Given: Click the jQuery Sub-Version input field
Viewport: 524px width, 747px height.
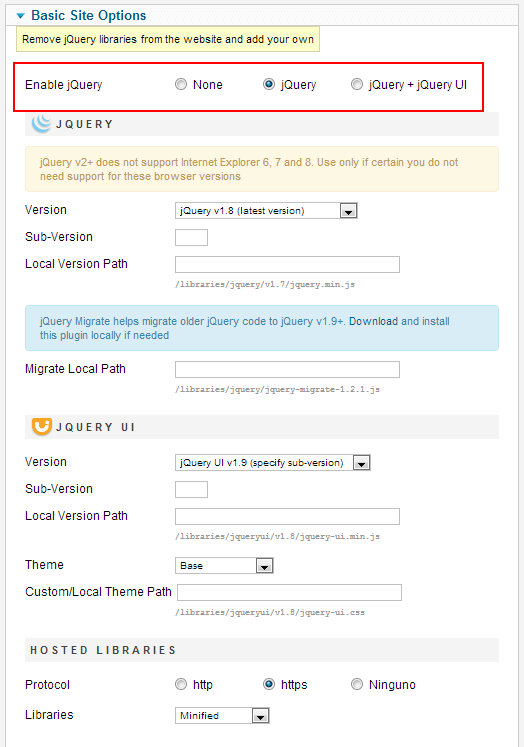Looking at the screenshot, I should coord(191,237).
